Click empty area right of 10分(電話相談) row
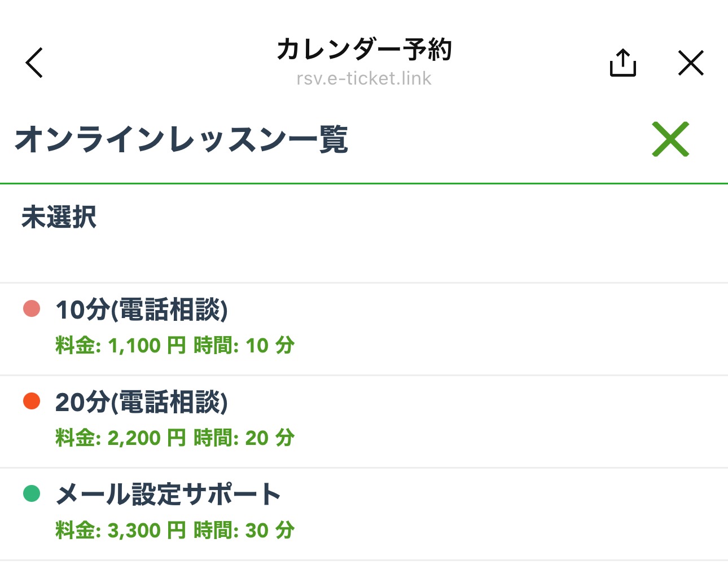The height and width of the screenshot is (578, 728). click(508, 329)
